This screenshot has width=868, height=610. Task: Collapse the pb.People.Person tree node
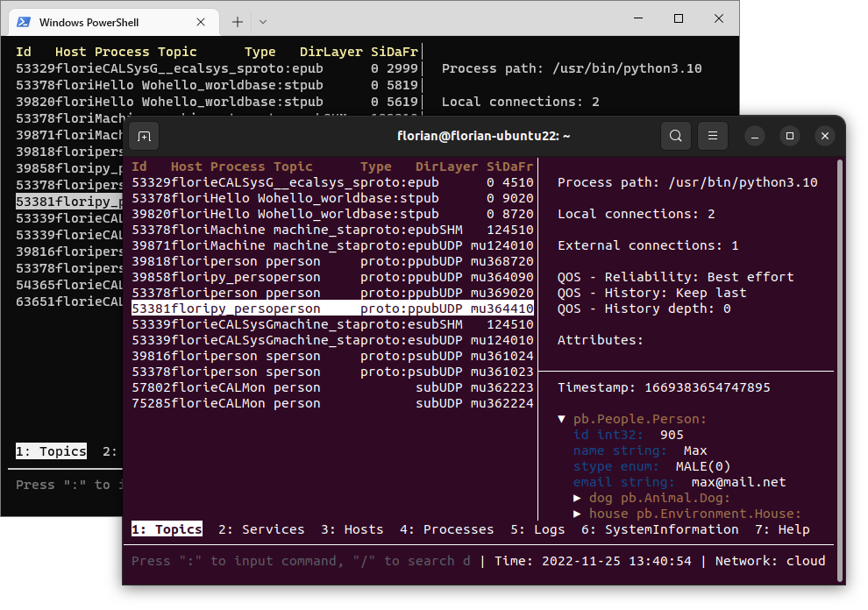pyautogui.click(x=561, y=419)
